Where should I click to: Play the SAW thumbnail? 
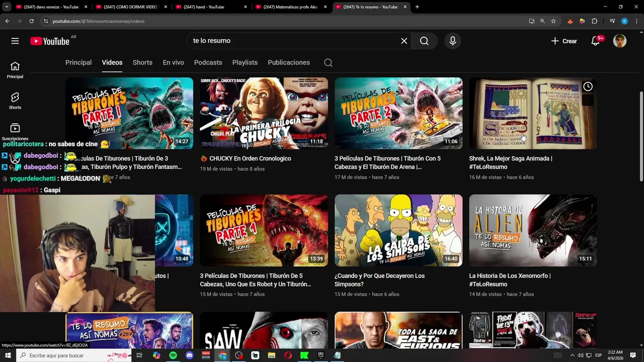(264, 330)
